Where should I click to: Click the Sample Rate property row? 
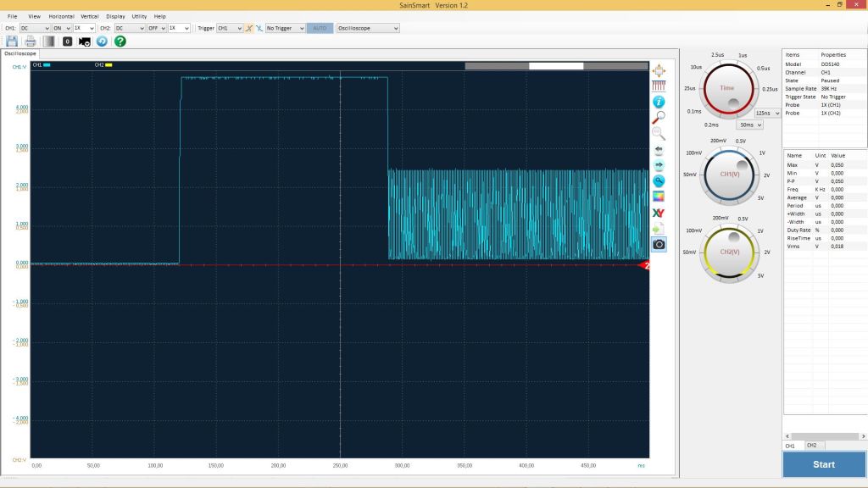pos(825,88)
